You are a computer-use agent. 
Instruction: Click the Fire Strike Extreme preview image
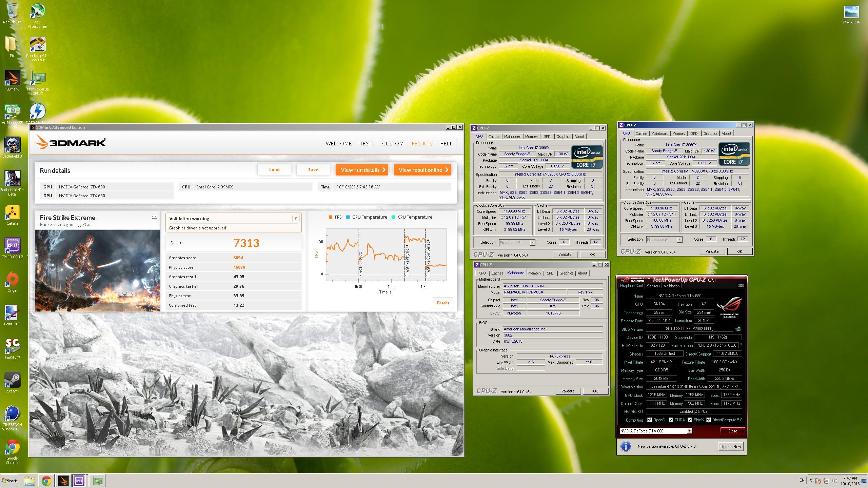pos(97,270)
